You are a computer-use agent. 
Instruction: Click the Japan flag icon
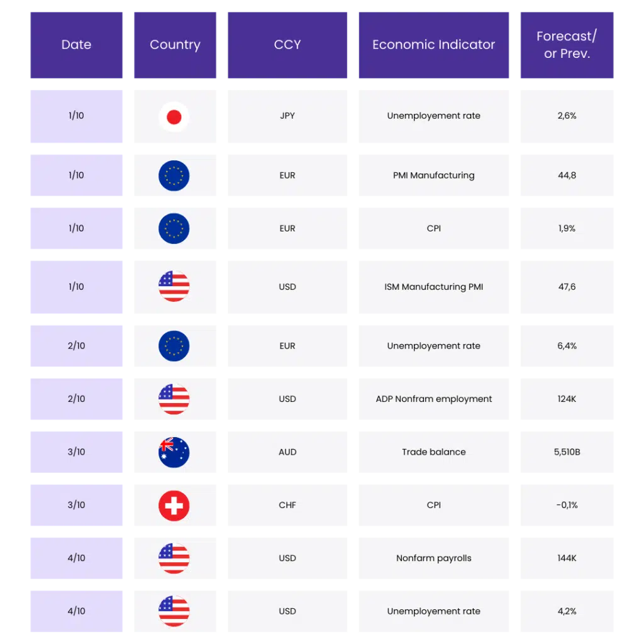[174, 116]
